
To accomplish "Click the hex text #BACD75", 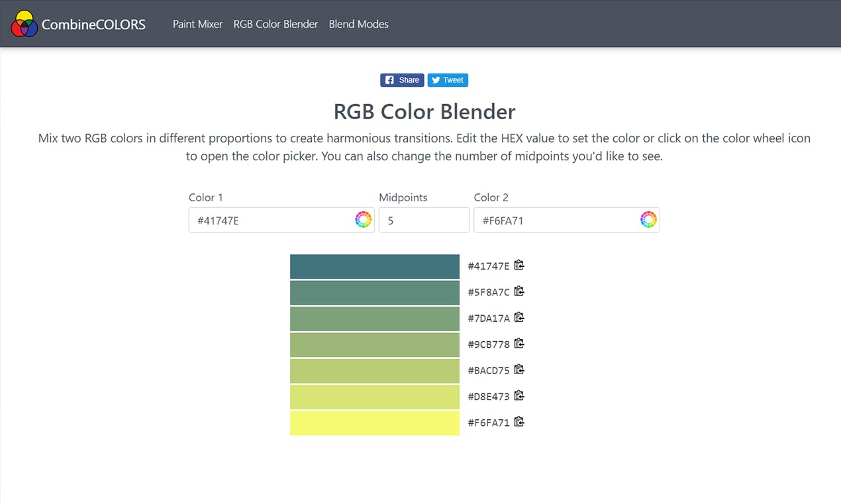I will [489, 370].
